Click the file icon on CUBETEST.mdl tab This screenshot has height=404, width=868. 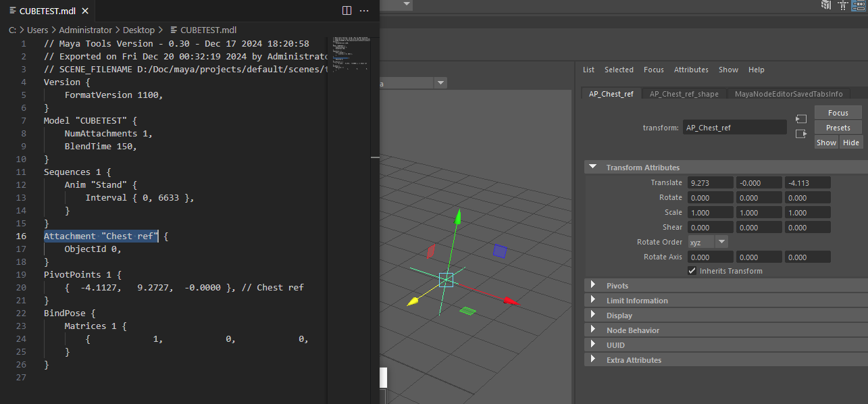[13, 11]
